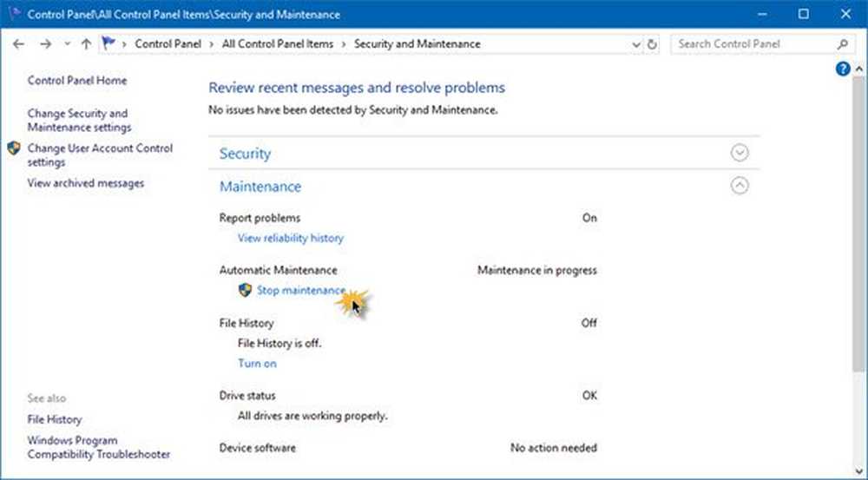868x480 pixels.
Task: Click 'All drives are working properly.' text
Action: [312, 416]
